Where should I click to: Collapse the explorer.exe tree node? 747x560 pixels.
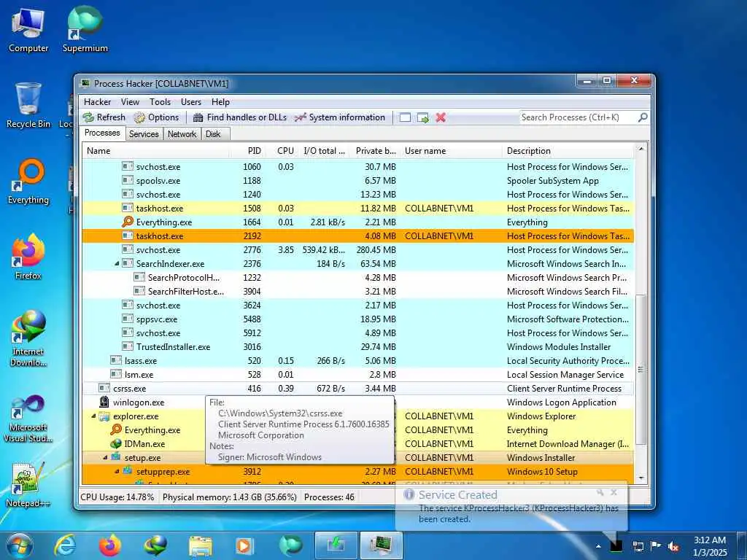94,416
